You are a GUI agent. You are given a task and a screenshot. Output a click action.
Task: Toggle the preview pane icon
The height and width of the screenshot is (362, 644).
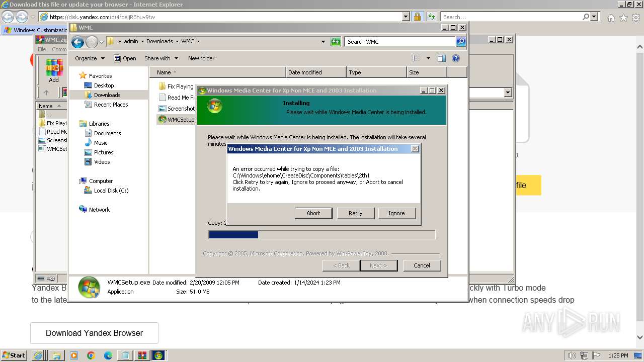[x=442, y=58]
